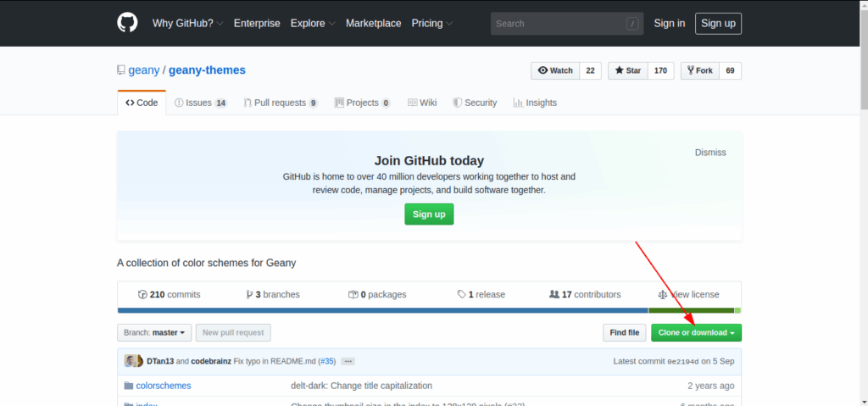Screen dimensions: 868x406
Task: Click the Sign up button in the header
Action: click(718, 23)
